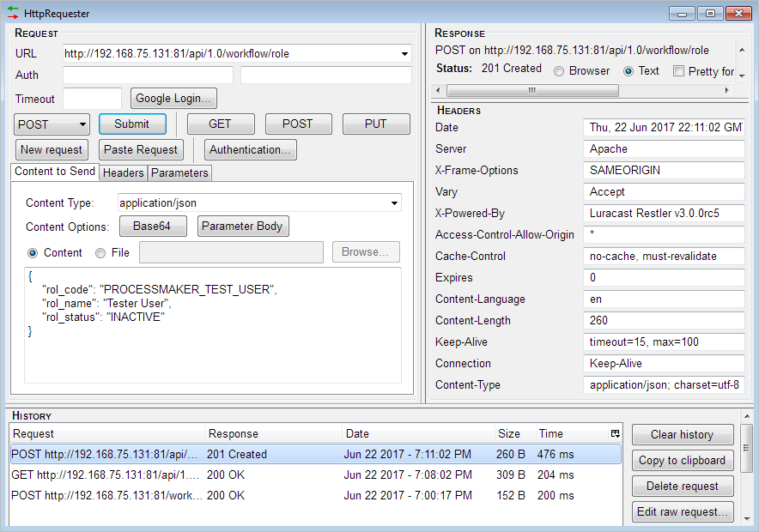Open the History column chooser icon
Viewport: 759px width, 532px height.
pyautogui.click(x=615, y=434)
